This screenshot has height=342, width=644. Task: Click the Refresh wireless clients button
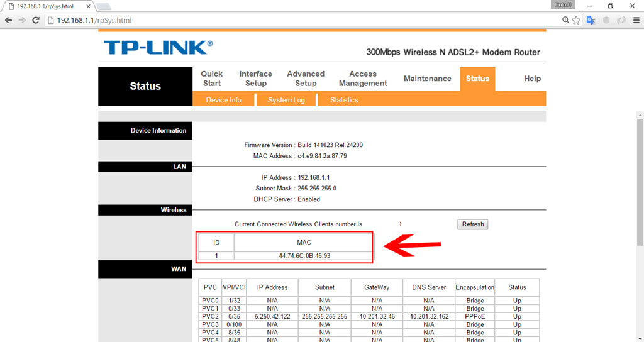click(473, 224)
